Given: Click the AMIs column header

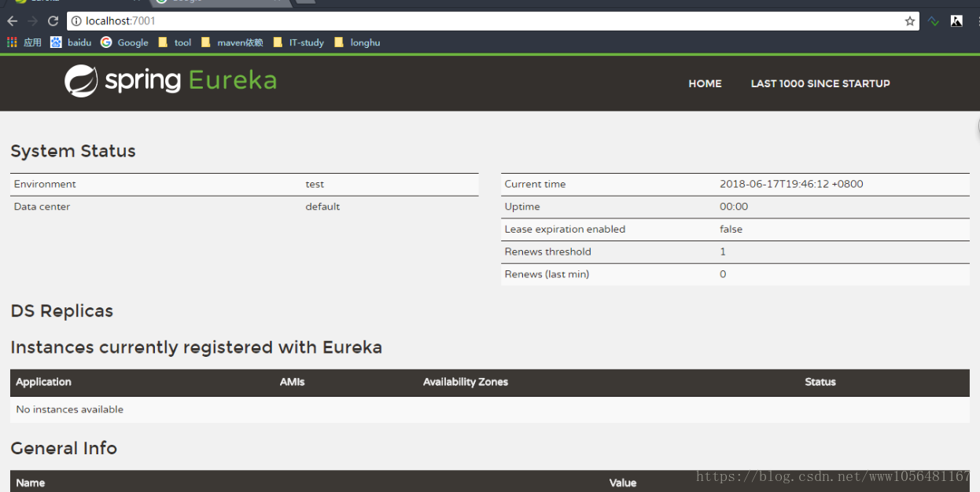Looking at the screenshot, I should [292, 382].
